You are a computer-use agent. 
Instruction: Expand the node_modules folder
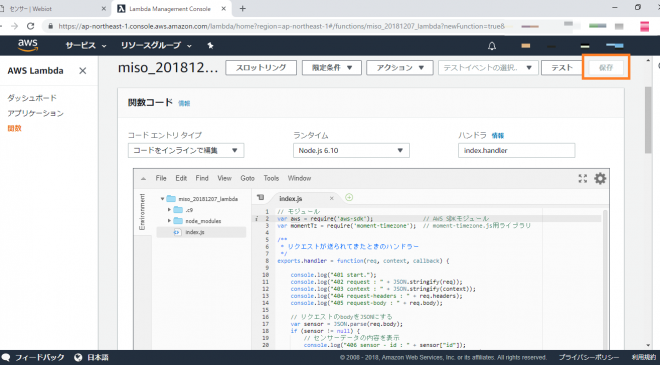pos(169,221)
